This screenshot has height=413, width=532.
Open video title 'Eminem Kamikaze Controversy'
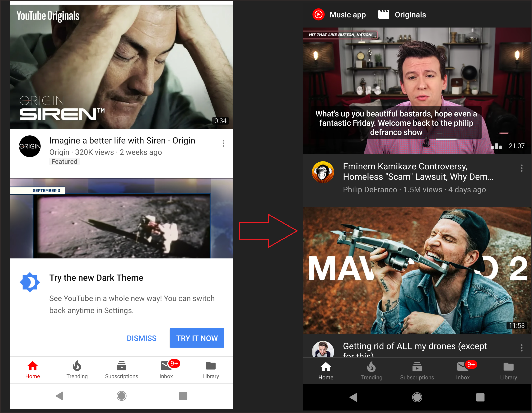point(418,171)
